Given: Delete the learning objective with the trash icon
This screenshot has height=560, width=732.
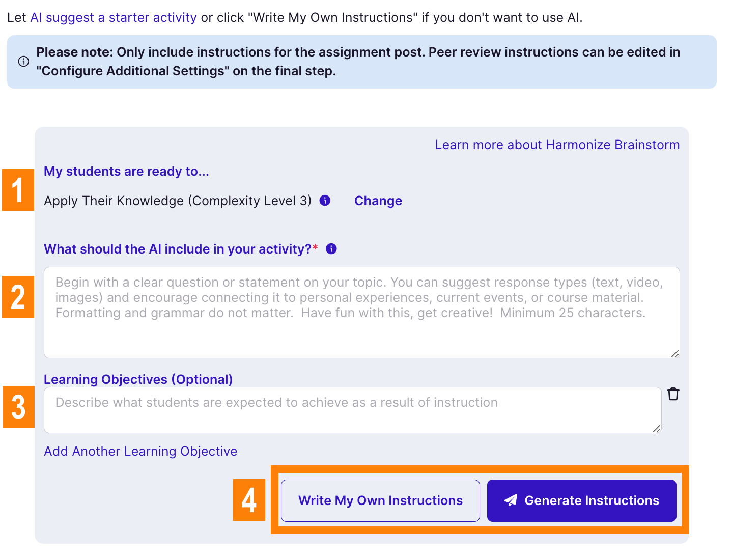Looking at the screenshot, I should pos(673,394).
